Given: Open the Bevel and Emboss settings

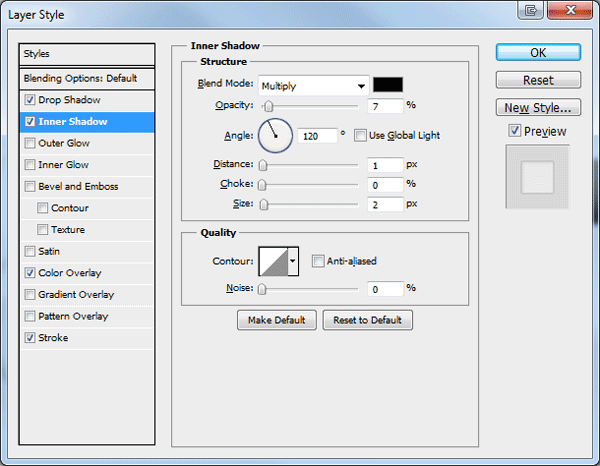Looking at the screenshot, I should [x=78, y=186].
